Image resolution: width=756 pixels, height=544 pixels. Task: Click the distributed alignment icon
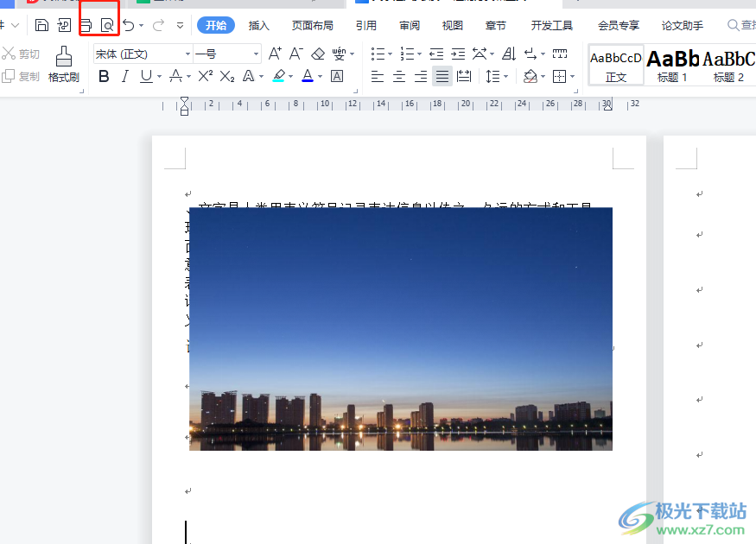(x=464, y=76)
